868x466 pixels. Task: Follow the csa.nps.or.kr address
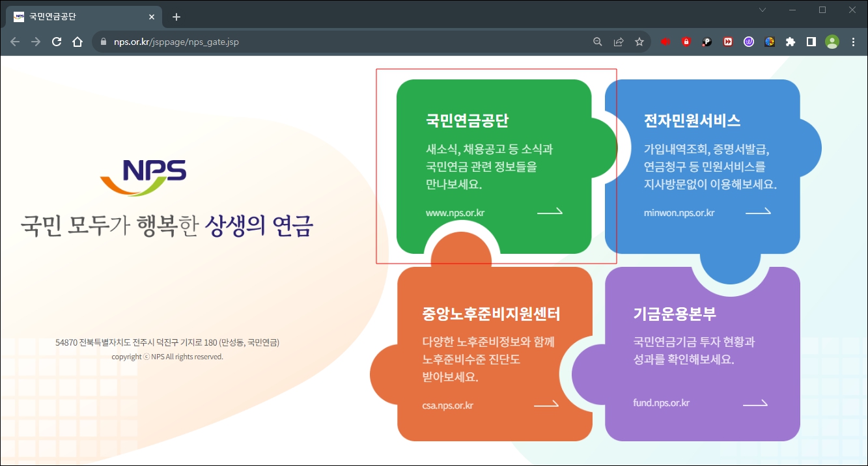pos(448,405)
